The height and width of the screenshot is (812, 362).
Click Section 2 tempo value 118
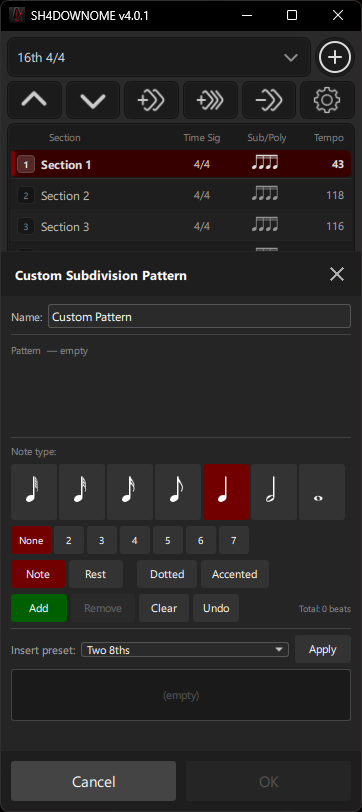pos(336,195)
